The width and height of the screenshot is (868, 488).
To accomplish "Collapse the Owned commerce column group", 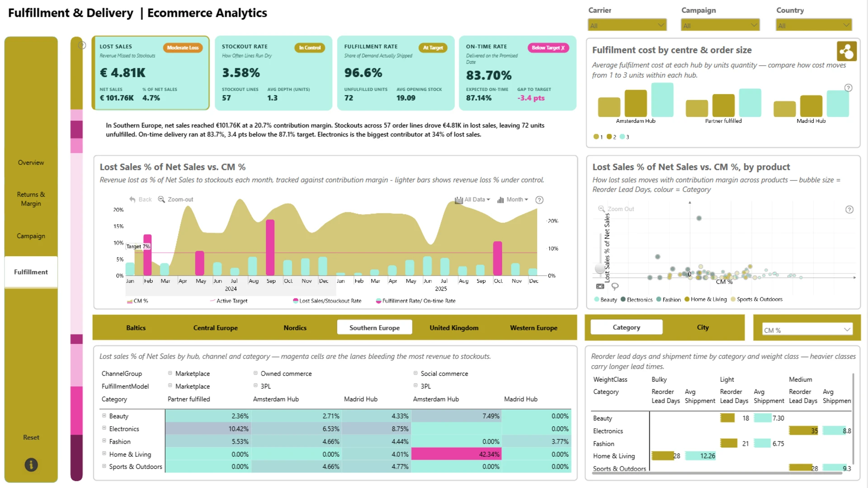I will (255, 373).
